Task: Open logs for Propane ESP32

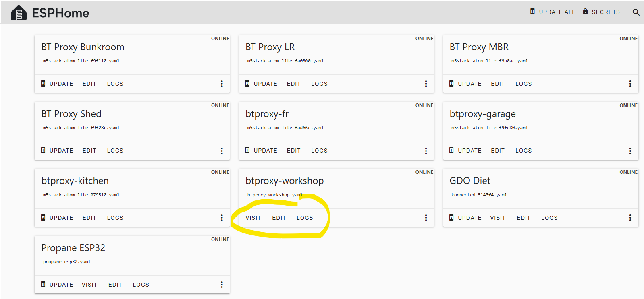Action: [141, 285]
